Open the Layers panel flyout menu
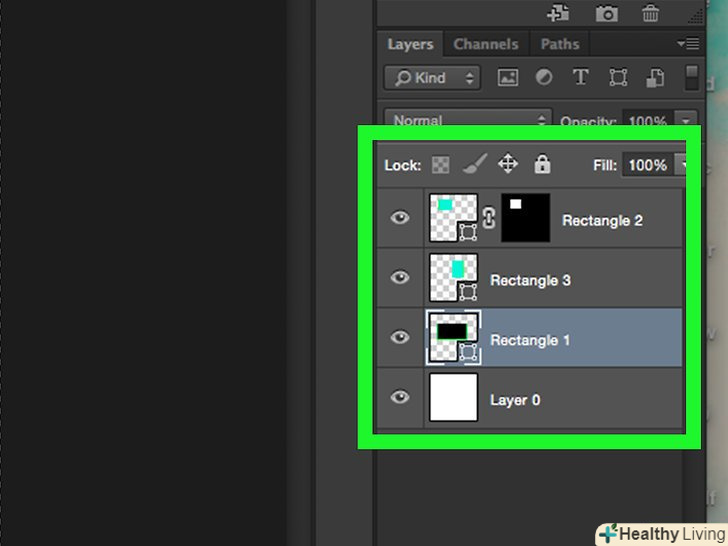 [688, 44]
